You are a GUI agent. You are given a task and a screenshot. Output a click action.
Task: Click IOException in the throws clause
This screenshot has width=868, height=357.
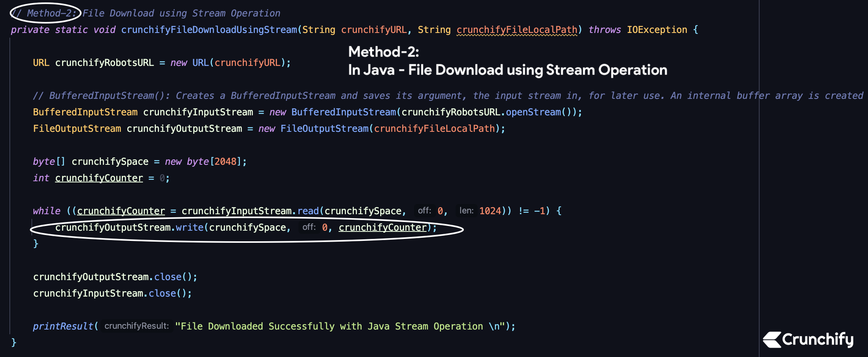click(657, 30)
